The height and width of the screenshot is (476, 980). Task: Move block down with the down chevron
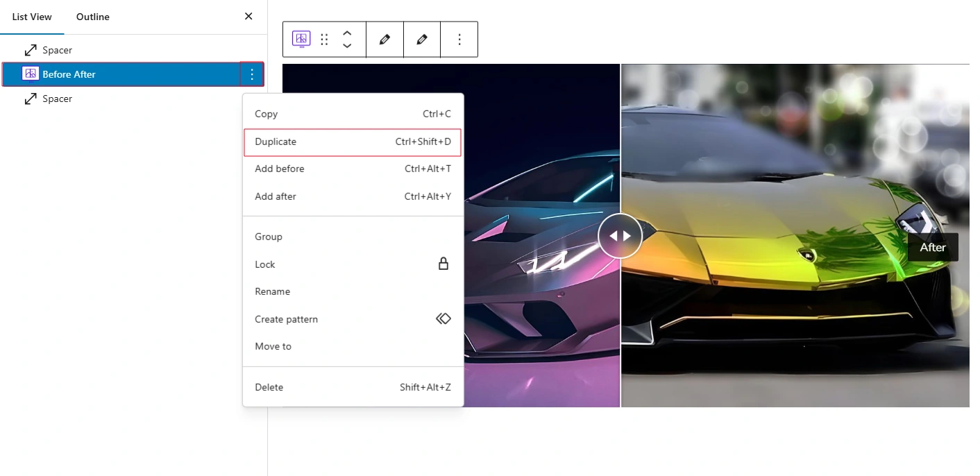point(347,46)
